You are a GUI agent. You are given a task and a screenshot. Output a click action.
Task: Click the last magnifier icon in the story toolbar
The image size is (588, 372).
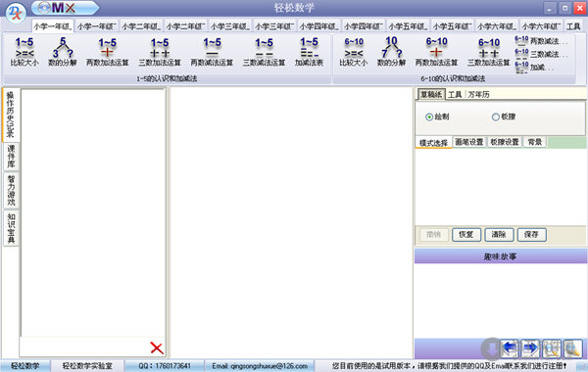tap(572, 349)
